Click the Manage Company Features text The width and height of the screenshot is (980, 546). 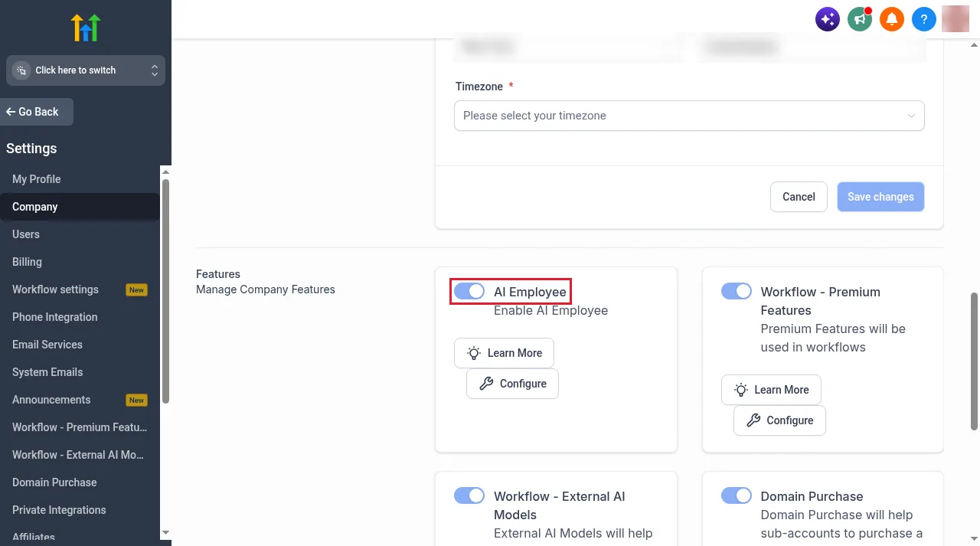click(x=266, y=289)
